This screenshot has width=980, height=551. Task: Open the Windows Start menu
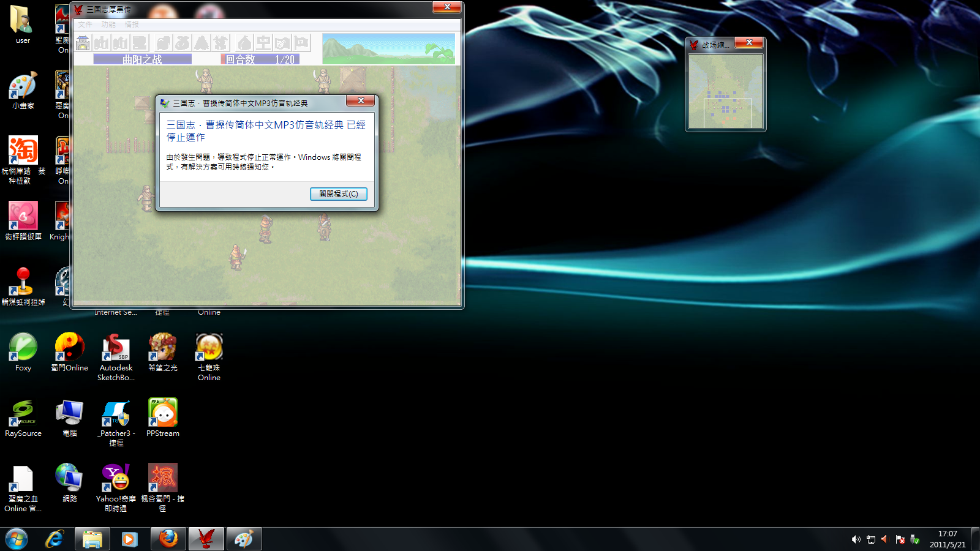17,539
